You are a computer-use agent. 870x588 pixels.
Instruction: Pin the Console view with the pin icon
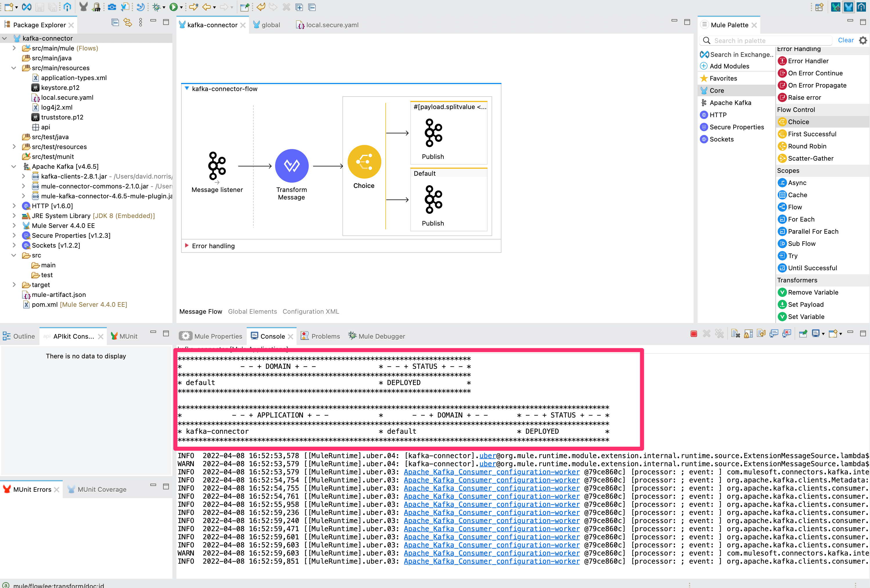pyautogui.click(x=803, y=333)
